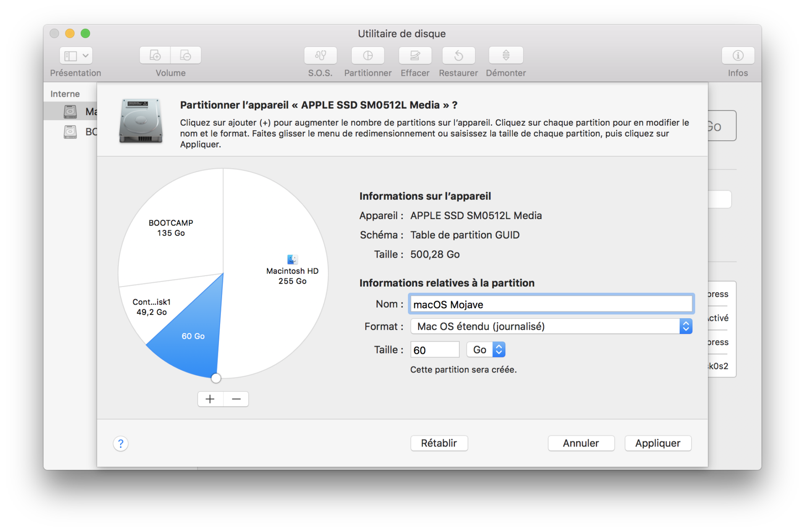Click the green zoom window button

point(86,34)
